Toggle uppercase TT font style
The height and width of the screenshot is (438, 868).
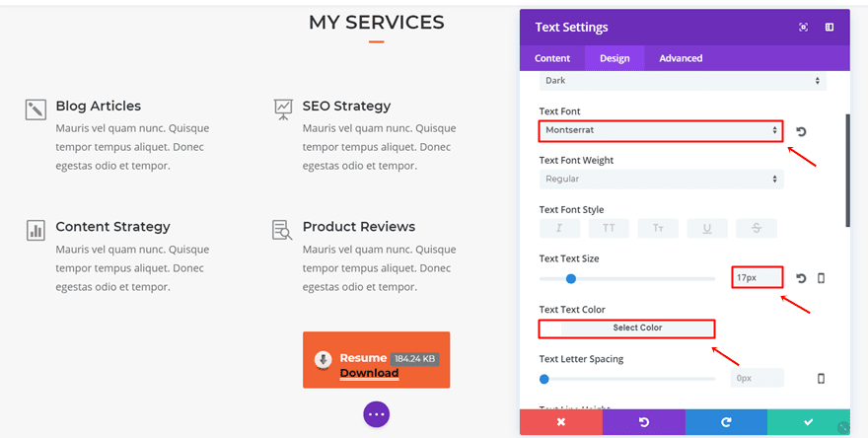tap(609, 228)
